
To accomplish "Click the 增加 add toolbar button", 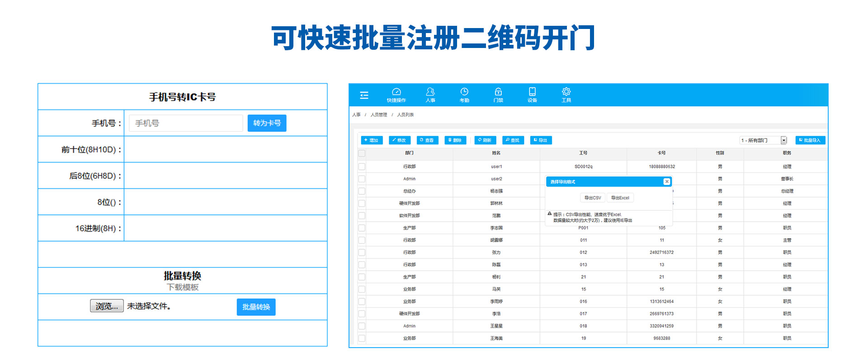I will pos(372,140).
